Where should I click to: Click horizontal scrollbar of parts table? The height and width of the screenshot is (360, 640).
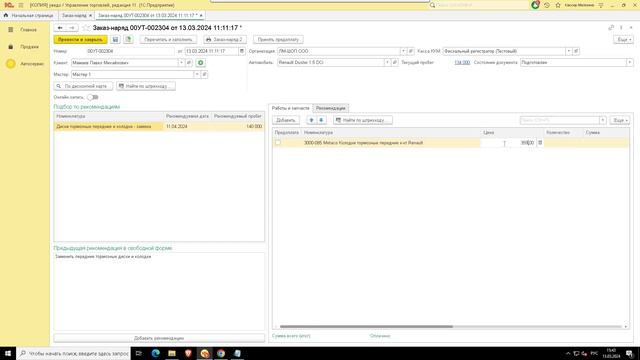pyautogui.click(x=366, y=327)
